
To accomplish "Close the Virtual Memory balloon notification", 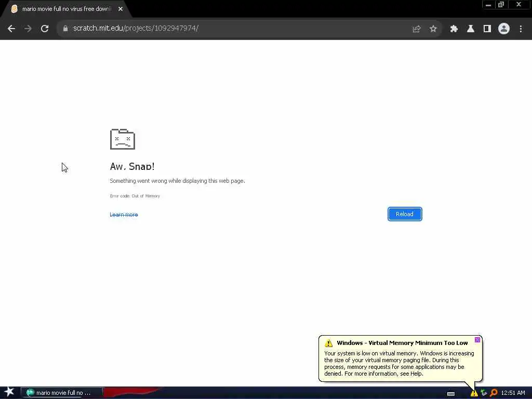I will 477,340.
